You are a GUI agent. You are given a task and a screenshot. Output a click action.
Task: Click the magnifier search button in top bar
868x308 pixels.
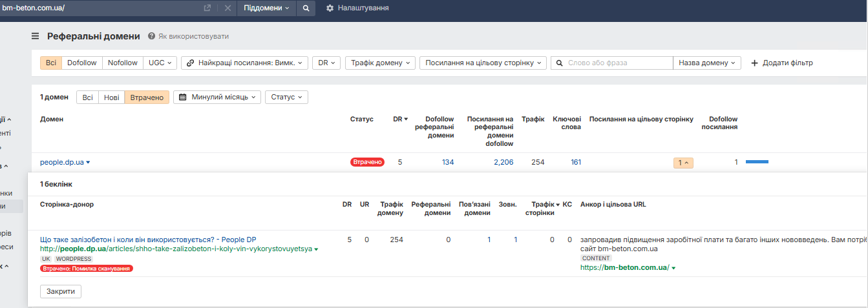(x=306, y=8)
